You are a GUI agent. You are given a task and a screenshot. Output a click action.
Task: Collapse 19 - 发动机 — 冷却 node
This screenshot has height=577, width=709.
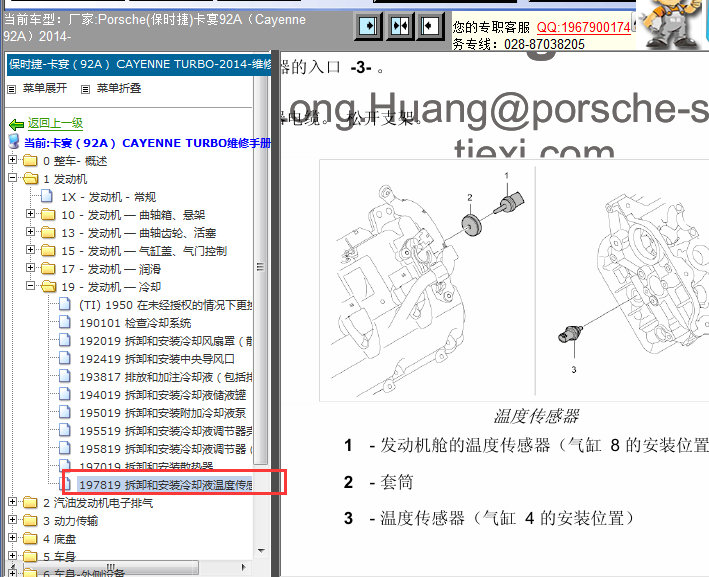[30, 286]
